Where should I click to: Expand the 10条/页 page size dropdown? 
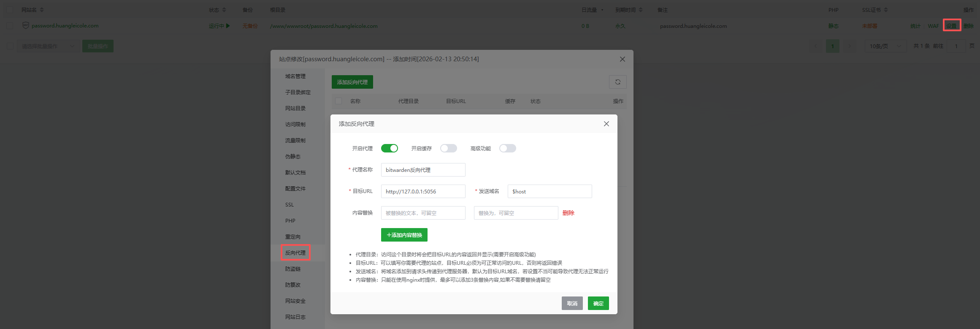(885, 46)
